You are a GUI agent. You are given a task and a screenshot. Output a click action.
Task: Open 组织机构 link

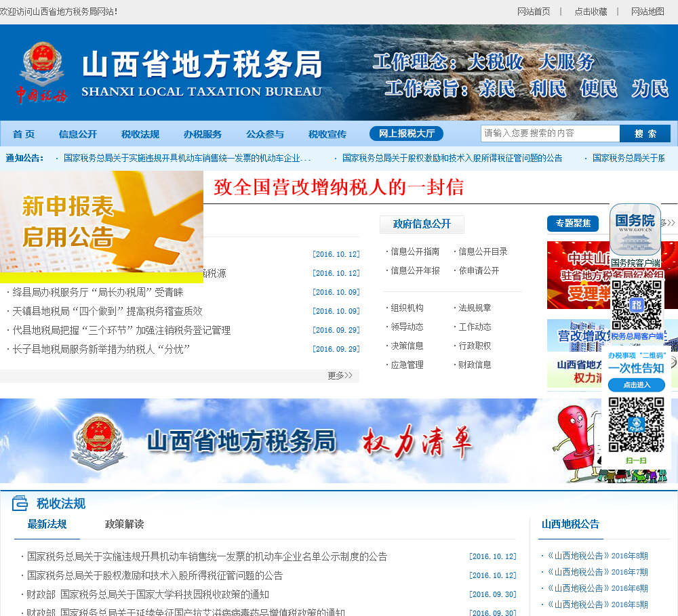tap(407, 308)
